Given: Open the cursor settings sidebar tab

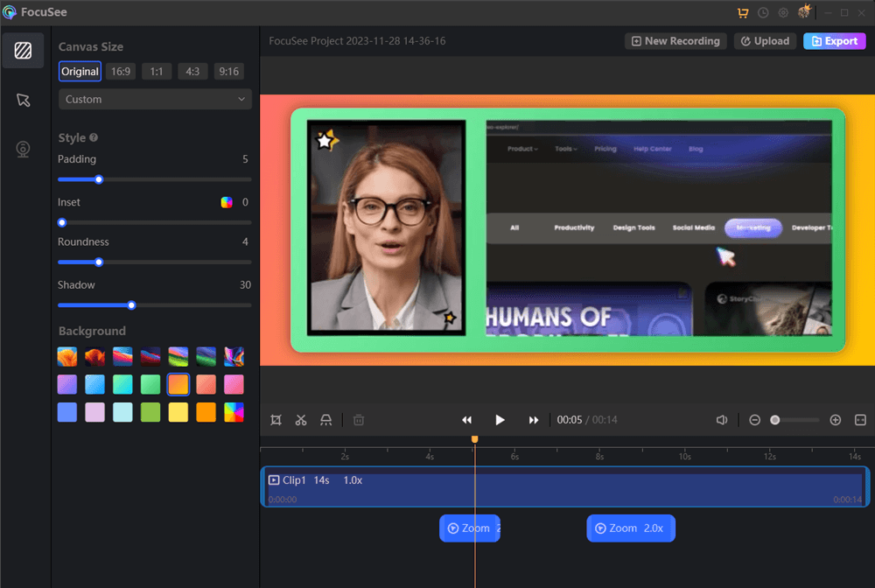Looking at the screenshot, I should point(23,100).
